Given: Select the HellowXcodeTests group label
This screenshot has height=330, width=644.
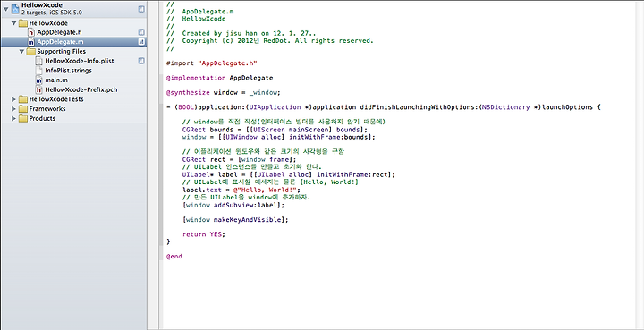Looking at the screenshot, I should 56,99.
